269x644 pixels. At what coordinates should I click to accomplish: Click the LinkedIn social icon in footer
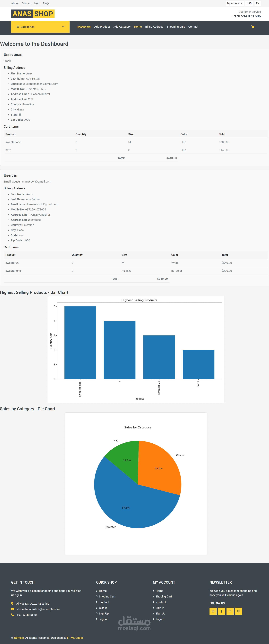tap(230, 611)
